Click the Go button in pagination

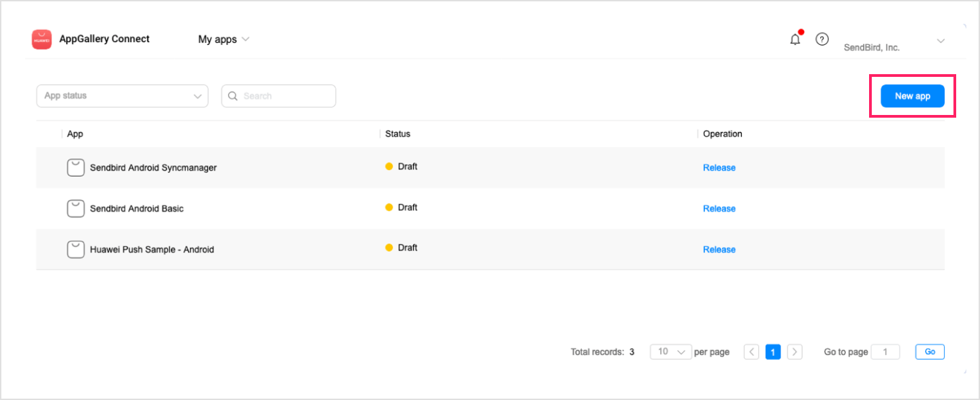(930, 352)
